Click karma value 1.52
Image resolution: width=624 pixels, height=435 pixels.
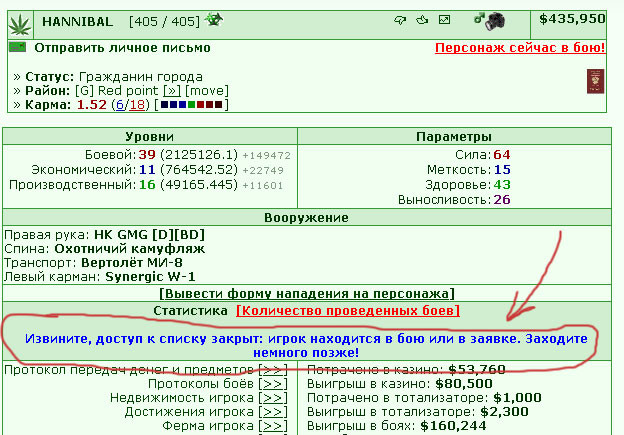[92, 105]
